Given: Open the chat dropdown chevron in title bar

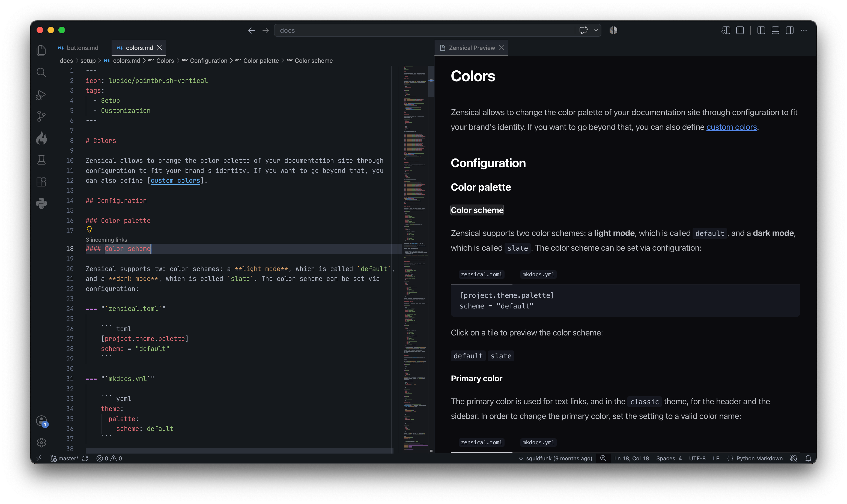Looking at the screenshot, I should point(596,30).
